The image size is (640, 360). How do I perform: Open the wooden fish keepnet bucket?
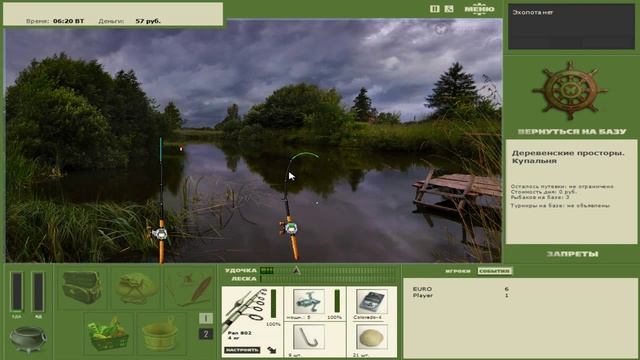click(160, 335)
